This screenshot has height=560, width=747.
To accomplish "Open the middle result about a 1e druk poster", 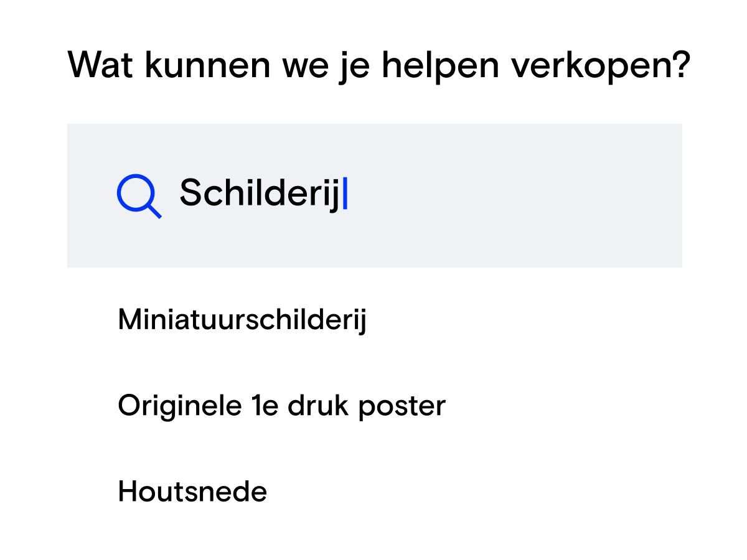I will 281,406.
